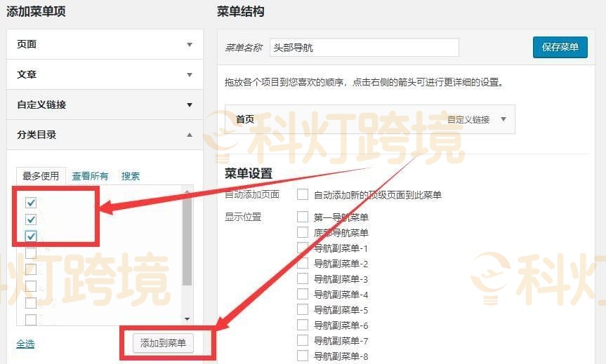Check the 第一导航菜单 location box
The image size is (606, 364).
[303, 217]
